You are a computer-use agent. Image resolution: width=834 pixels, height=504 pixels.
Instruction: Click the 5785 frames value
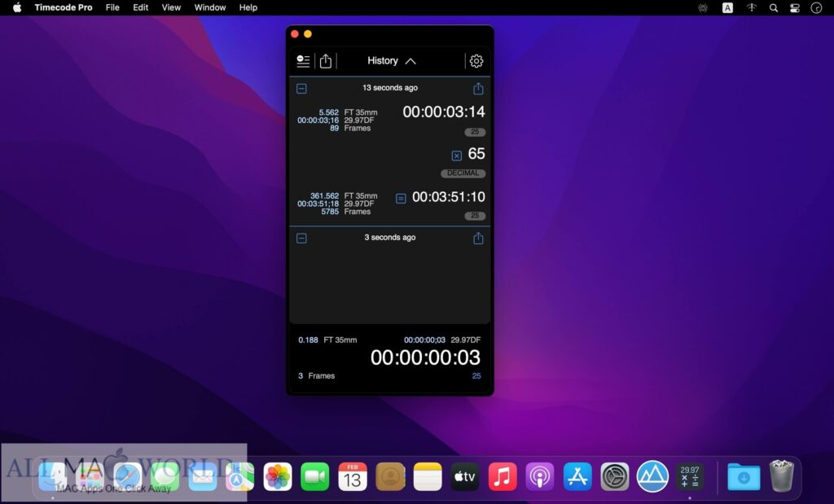click(x=330, y=212)
